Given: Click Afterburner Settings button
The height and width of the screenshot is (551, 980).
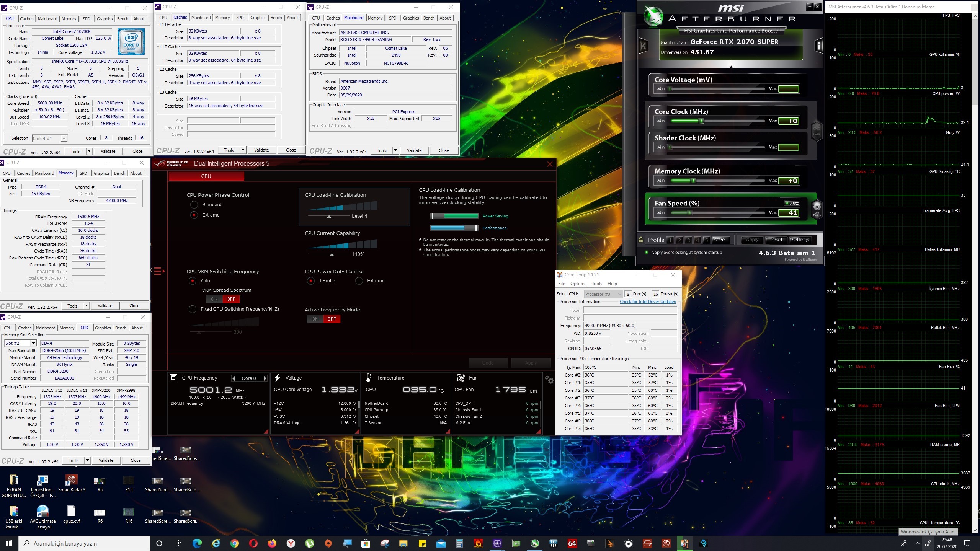Looking at the screenshot, I should (800, 240).
